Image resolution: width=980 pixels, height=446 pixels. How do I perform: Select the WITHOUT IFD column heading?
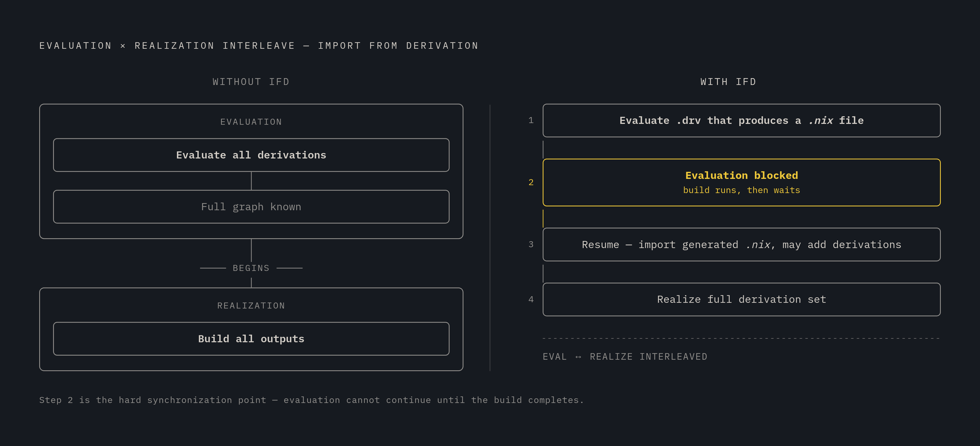coord(251,82)
